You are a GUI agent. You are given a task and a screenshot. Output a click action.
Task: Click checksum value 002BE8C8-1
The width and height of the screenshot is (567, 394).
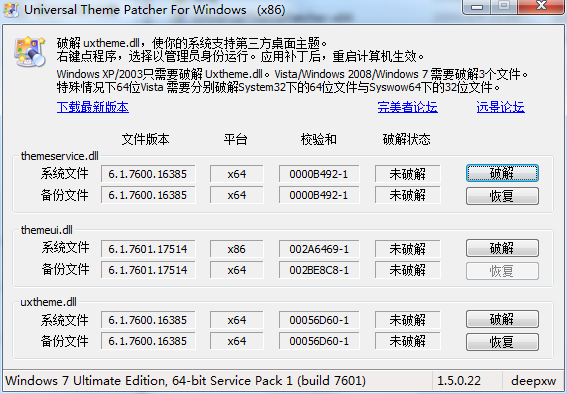click(319, 270)
